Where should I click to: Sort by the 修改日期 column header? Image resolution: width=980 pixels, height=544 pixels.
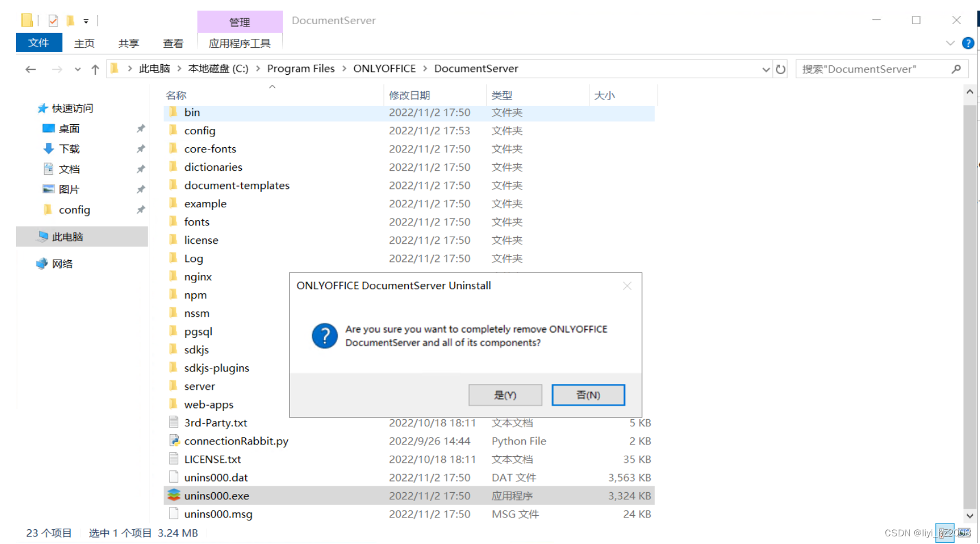point(409,95)
